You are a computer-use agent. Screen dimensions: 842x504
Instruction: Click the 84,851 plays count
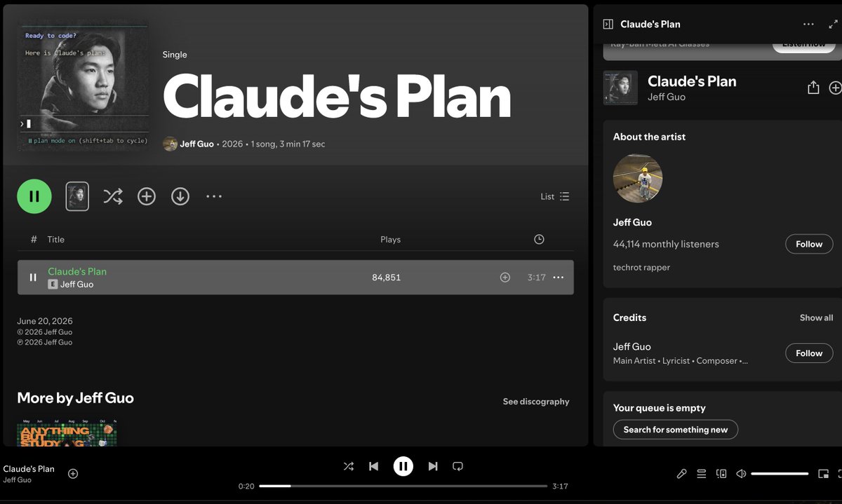[387, 278]
